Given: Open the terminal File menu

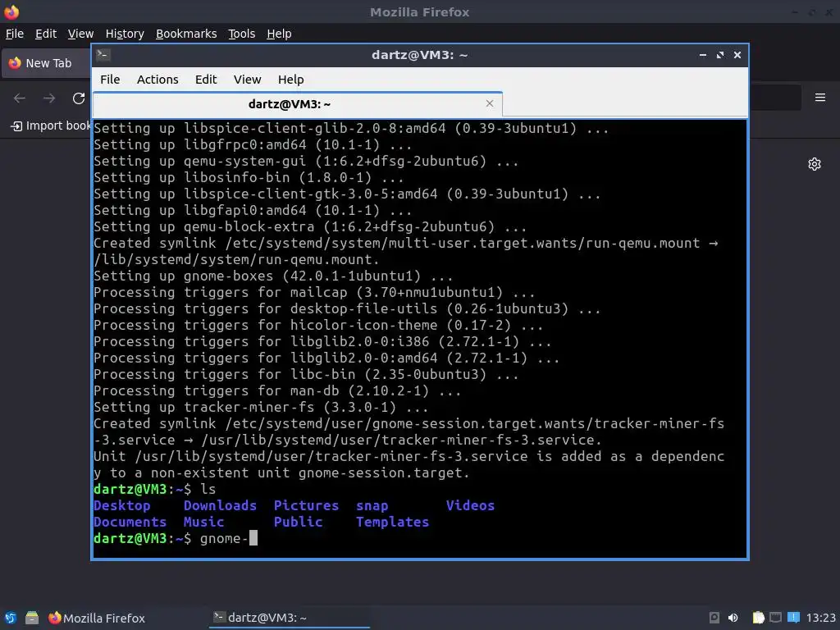Looking at the screenshot, I should tap(110, 80).
